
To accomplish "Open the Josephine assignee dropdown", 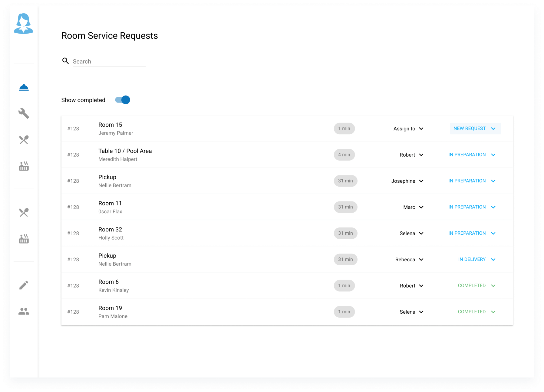I will [407, 181].
